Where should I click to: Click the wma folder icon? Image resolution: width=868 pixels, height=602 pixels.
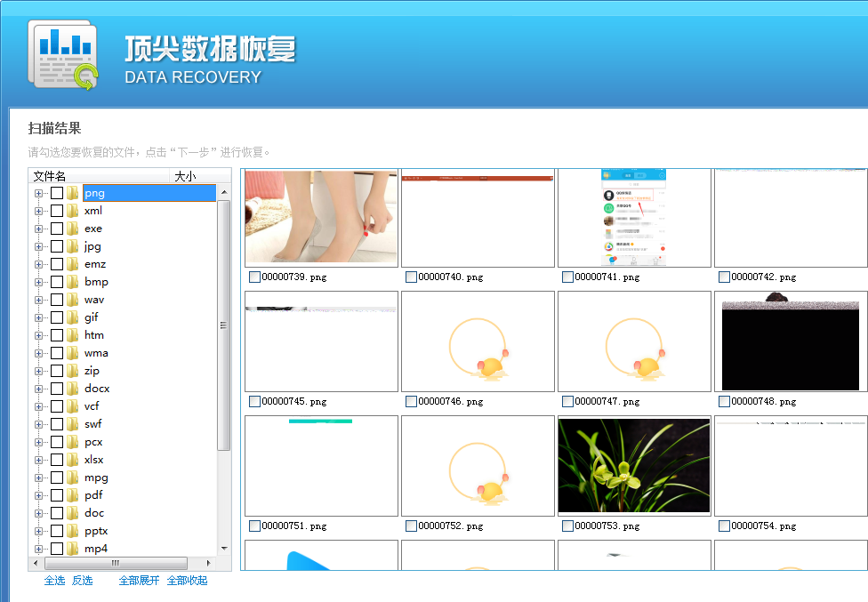[73, 353]
